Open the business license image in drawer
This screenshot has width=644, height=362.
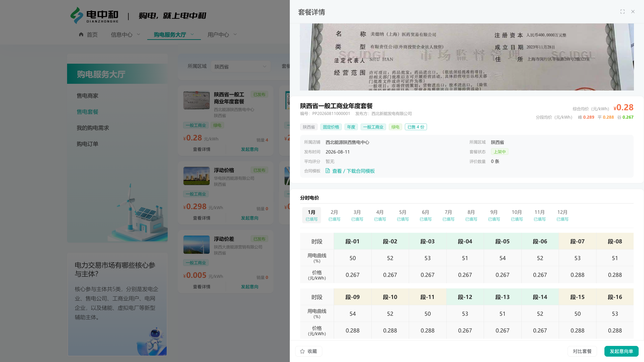pos(467,57)
